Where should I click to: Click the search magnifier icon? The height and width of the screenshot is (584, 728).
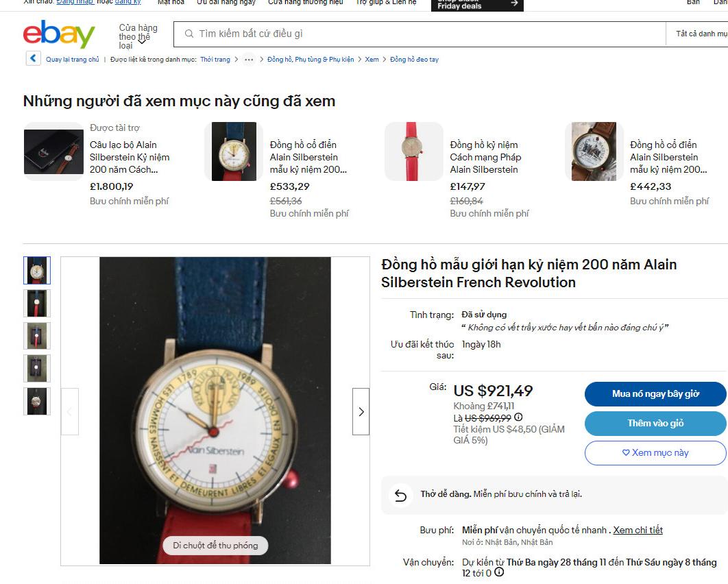click(189, 34)
